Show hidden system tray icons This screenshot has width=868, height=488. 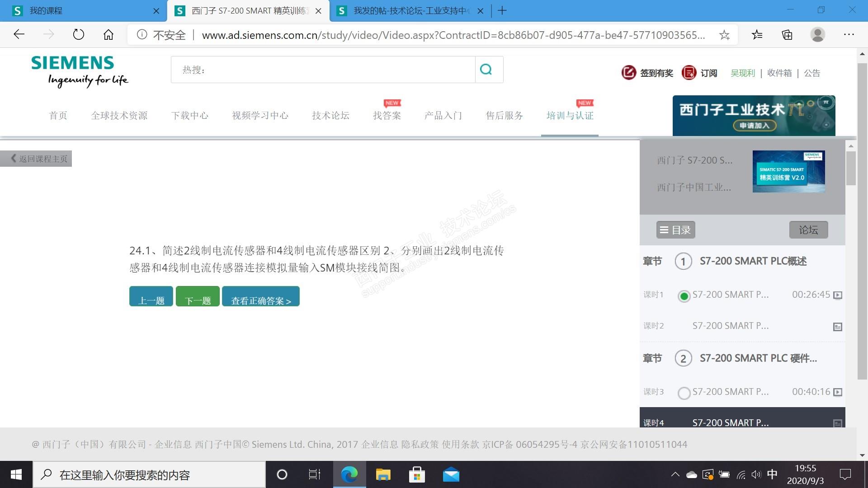coord(675,474)
